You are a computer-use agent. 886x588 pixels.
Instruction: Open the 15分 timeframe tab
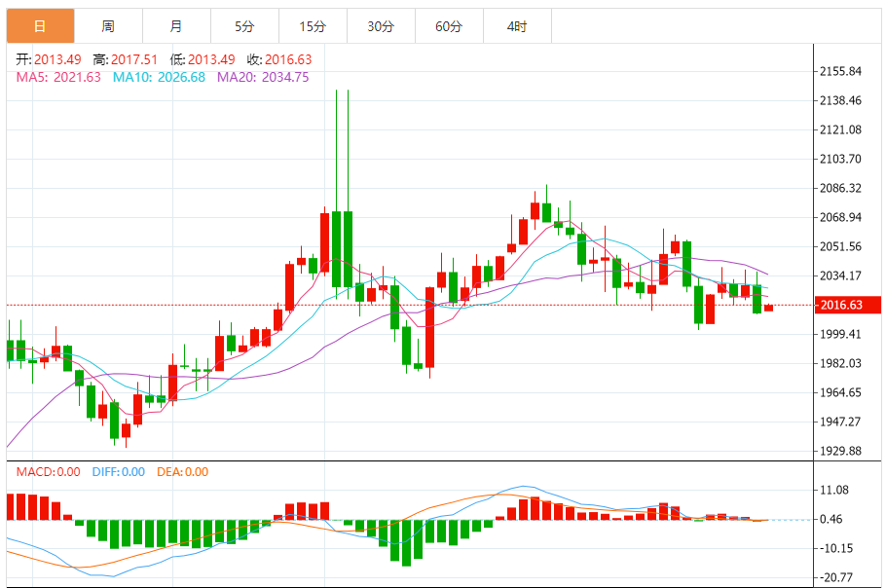tap(313, 26)
